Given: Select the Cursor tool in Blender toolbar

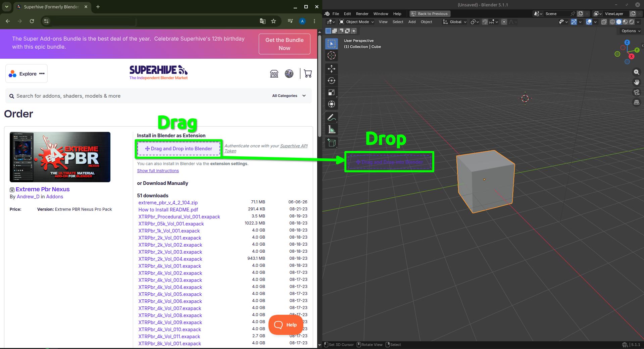Looking at the screenshot, I should click(332, 56).
